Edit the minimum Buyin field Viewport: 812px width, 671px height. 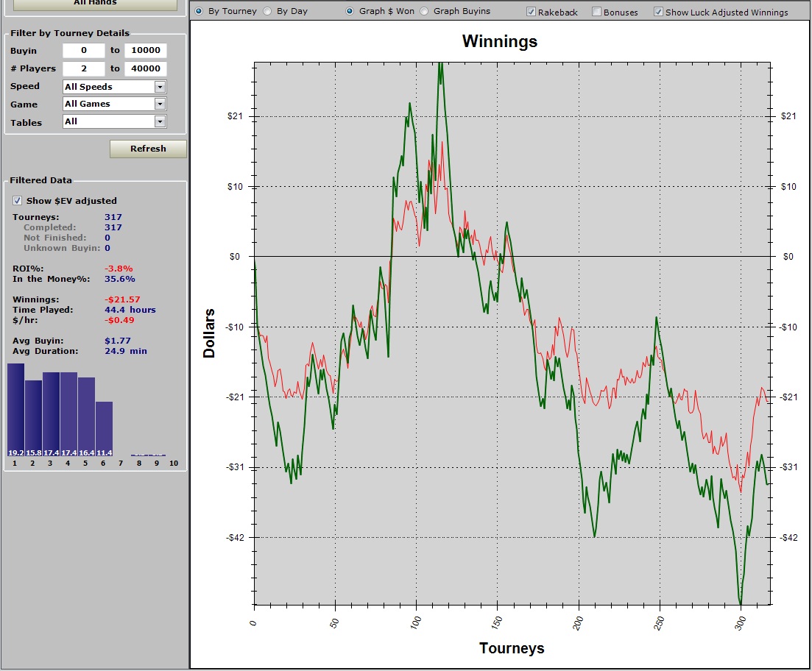click(83, 50)
